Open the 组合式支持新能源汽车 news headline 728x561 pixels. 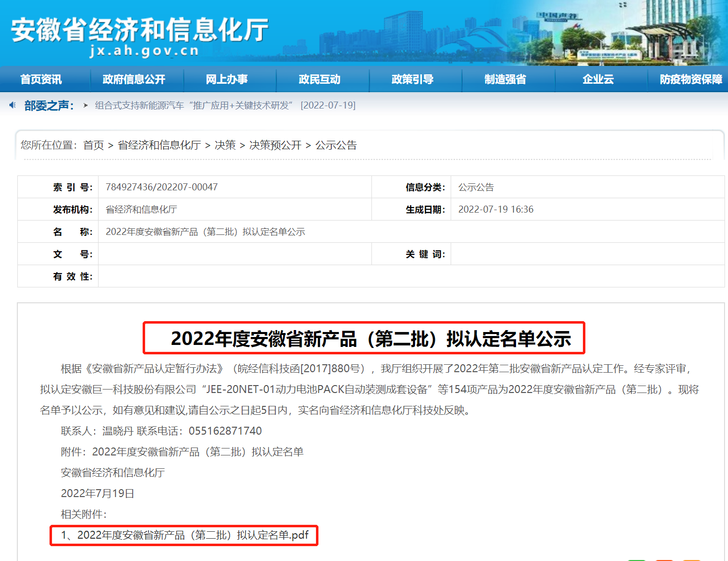[194, 106]
